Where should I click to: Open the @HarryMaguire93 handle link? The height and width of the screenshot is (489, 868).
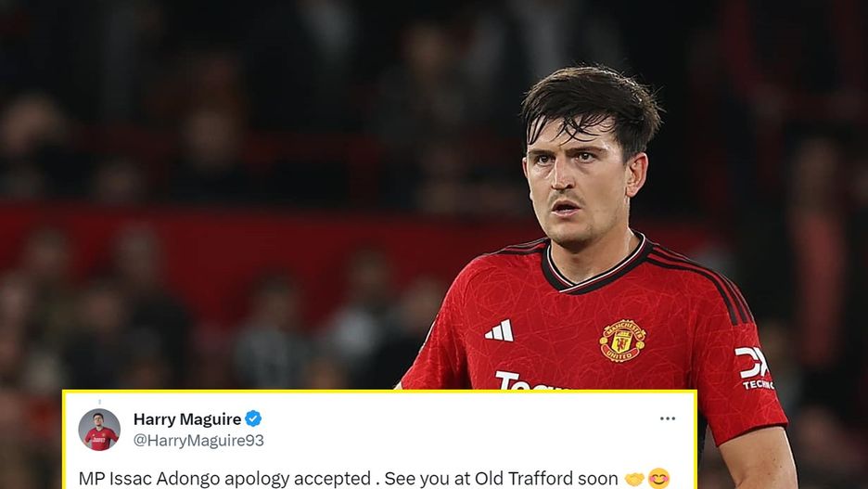point(198,441)
